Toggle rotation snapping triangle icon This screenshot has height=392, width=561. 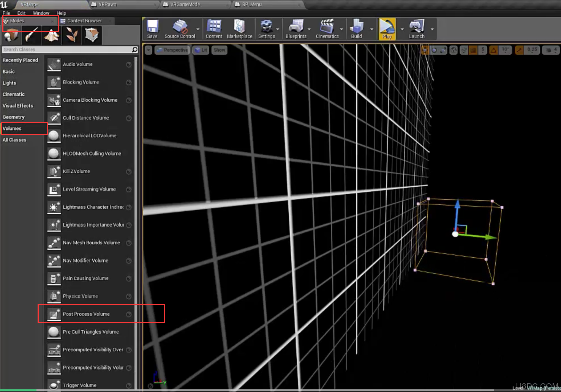tap(493, 50)
